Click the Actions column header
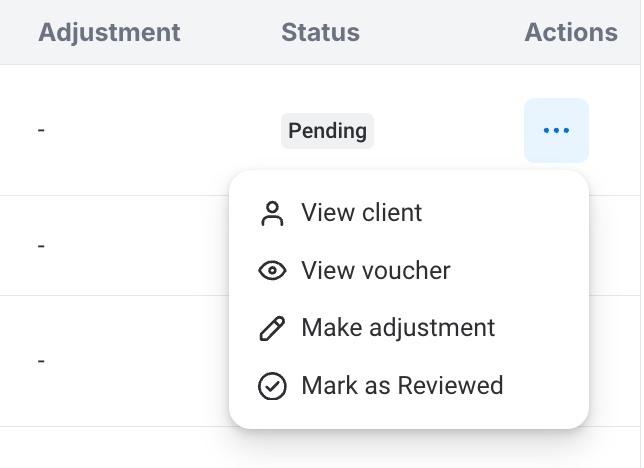This screenshot has width=644, height=468. 570,32
